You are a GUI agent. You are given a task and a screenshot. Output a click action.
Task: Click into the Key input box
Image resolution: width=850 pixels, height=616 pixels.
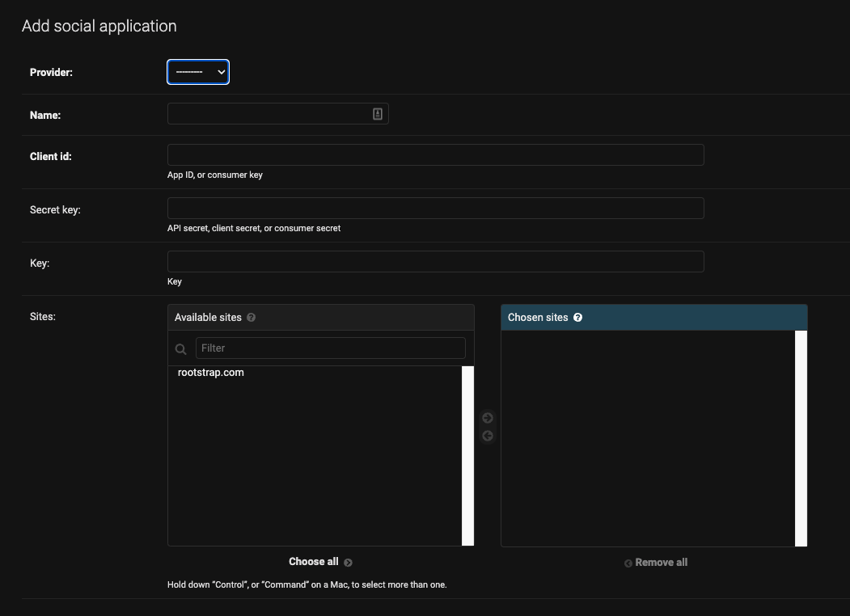(435, 262)
